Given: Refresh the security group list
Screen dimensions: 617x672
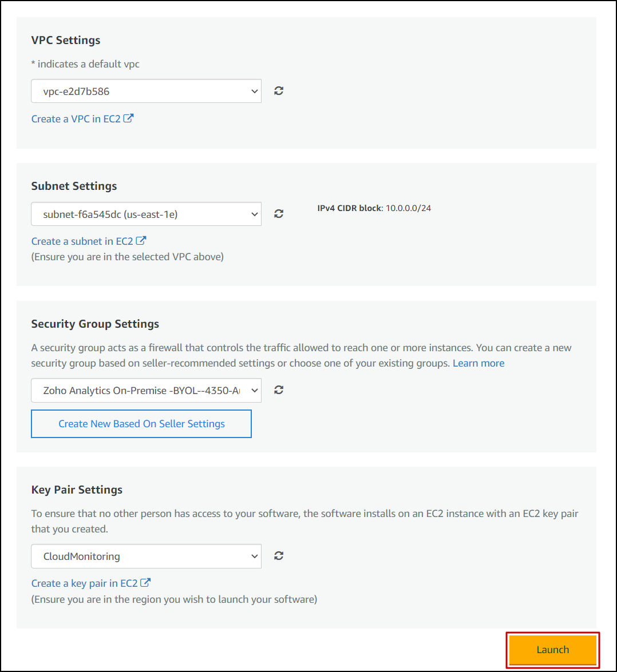Looking at the screenshot, I should click(279, 390).
